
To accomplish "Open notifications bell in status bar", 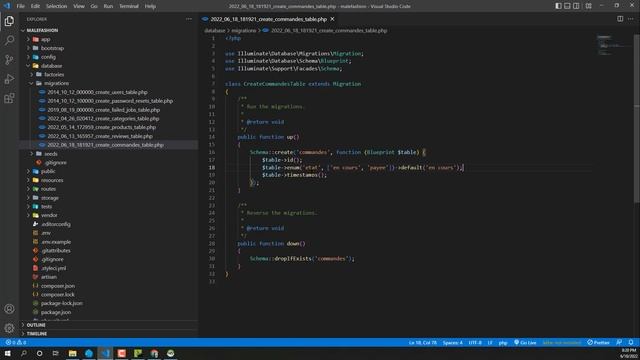I will [x=631, y=342].
